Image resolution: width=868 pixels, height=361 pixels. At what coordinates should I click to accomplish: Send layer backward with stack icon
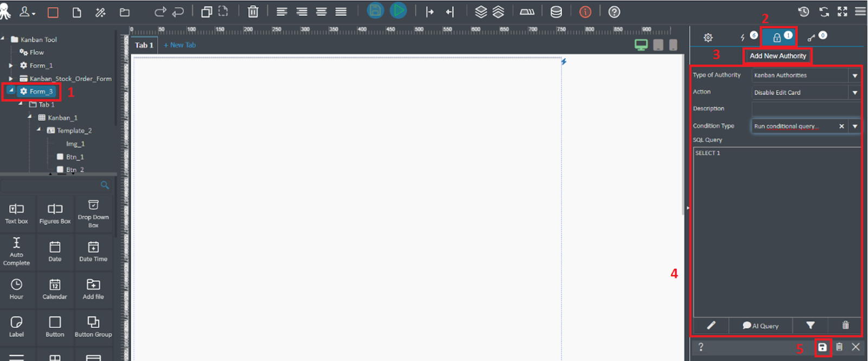(x=499, y=12)
